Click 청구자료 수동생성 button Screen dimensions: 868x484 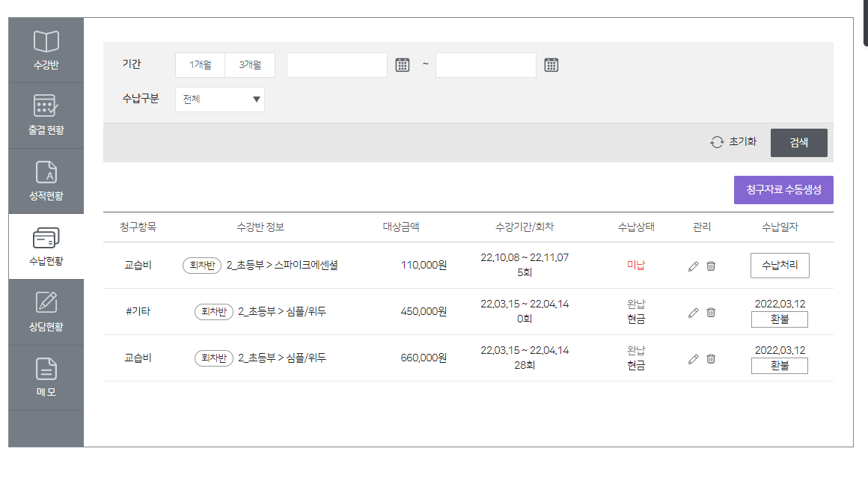pyautogui.click(x=783, y=190)
